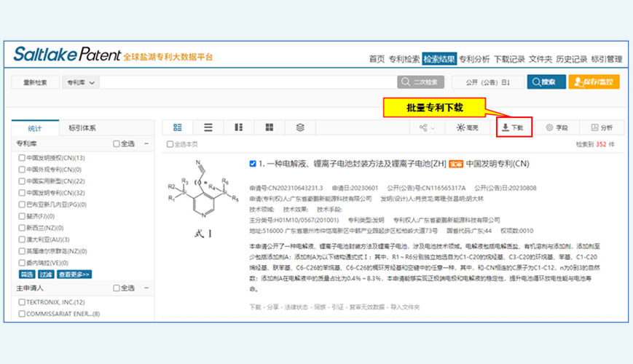This screenshot has height=364, width=633.
Task: Click 查看更多>> under patent databases
Action: pyautogui.click(x=75, y=274)
